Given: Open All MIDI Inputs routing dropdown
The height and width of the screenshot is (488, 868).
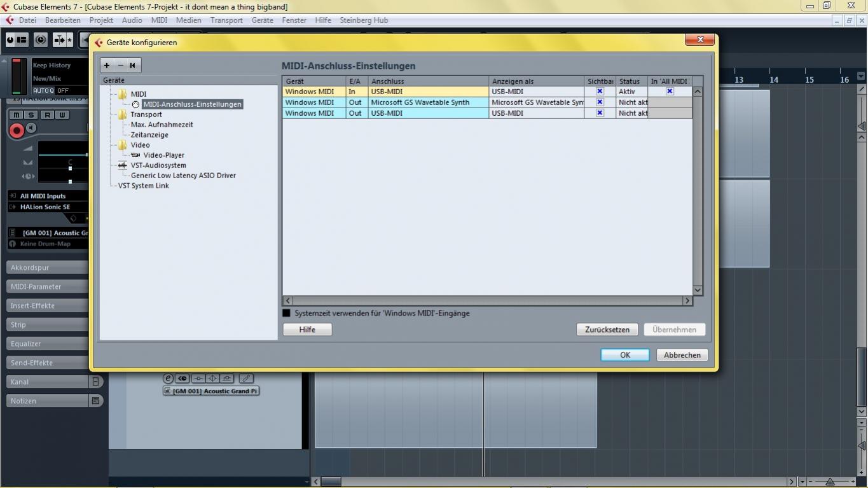Looking at the screenshot, I should pyautogui.click(x=48, y=196).
